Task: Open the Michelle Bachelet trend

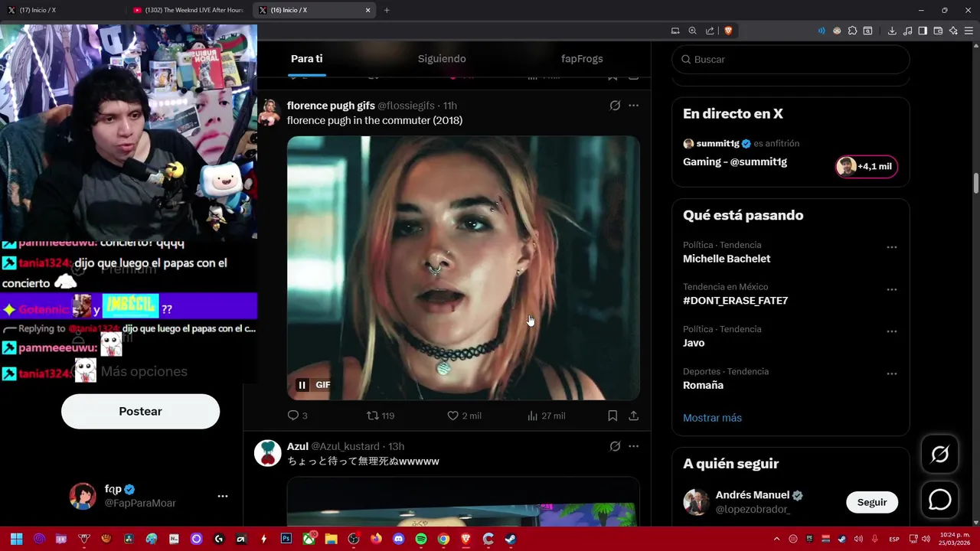Action: pos(727,259)
